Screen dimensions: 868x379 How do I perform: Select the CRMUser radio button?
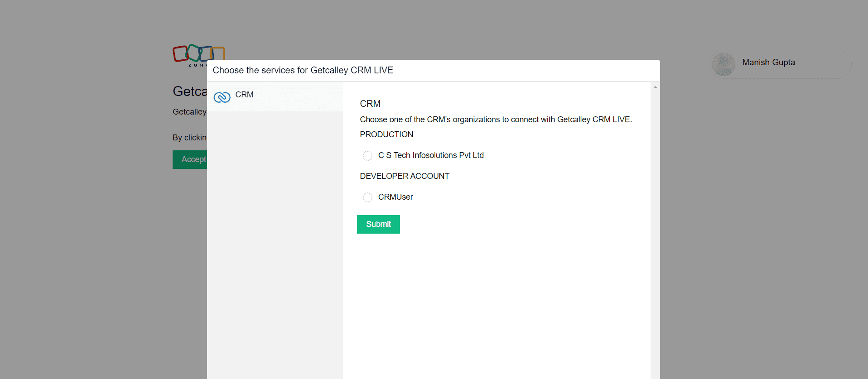367,197
